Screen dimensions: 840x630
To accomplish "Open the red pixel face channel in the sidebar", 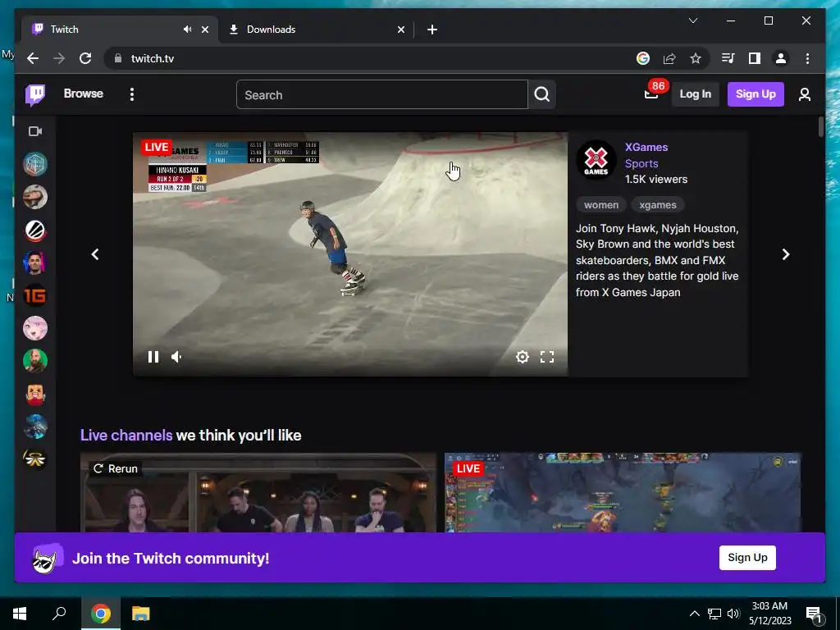I will [x=35, y=394].
